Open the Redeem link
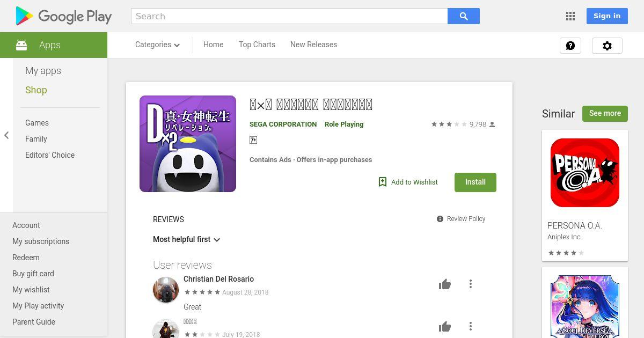 pos(26,258)
